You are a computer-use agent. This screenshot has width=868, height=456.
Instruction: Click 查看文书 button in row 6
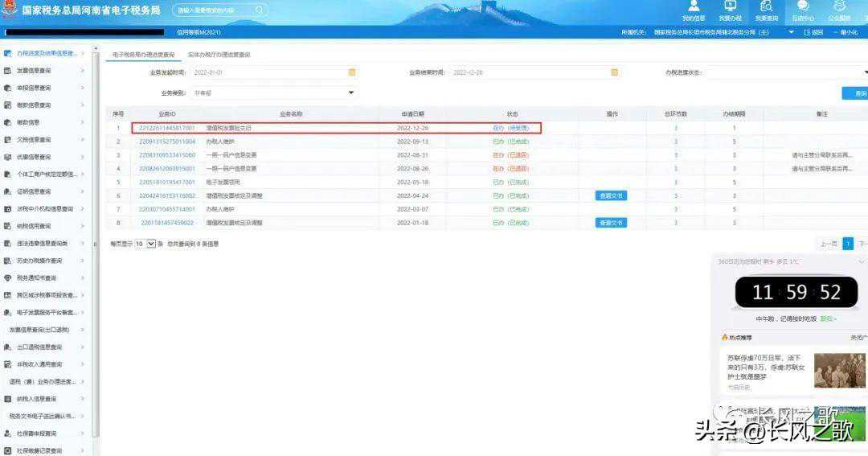pos(610,195)
